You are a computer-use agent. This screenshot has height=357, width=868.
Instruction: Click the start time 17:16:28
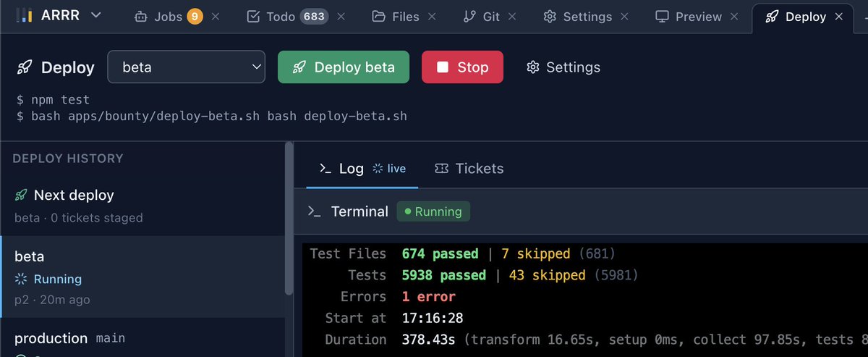pyautogui.click(x=433, y=318)
